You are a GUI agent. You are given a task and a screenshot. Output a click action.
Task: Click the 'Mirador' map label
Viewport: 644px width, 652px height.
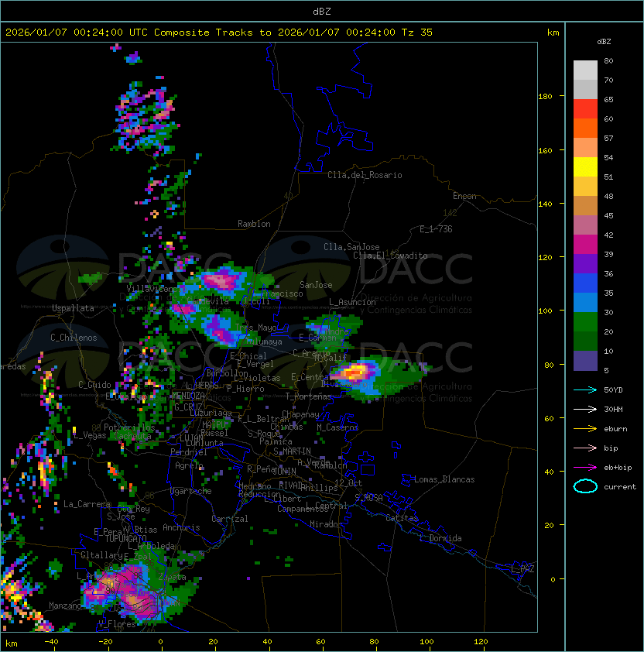(x=326, y=524)
